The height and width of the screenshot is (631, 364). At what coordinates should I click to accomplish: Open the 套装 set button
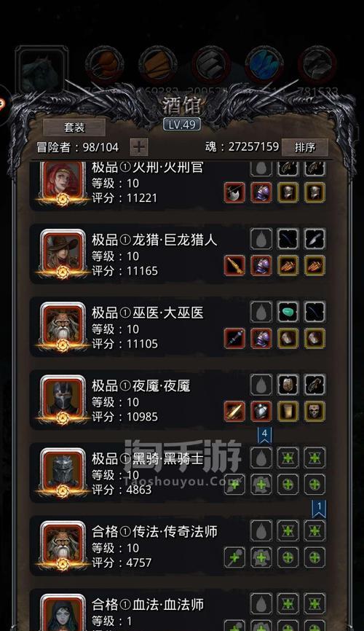[x=74, y=128]
